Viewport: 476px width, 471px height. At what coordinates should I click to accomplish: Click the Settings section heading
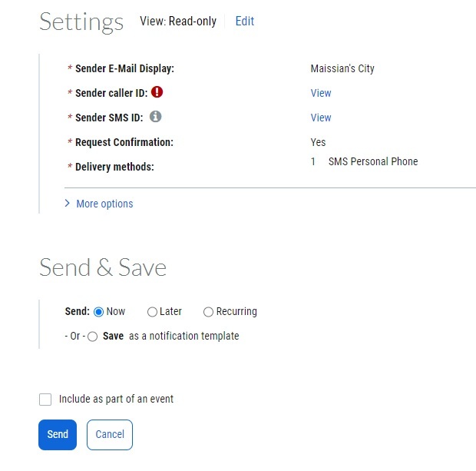81,22
